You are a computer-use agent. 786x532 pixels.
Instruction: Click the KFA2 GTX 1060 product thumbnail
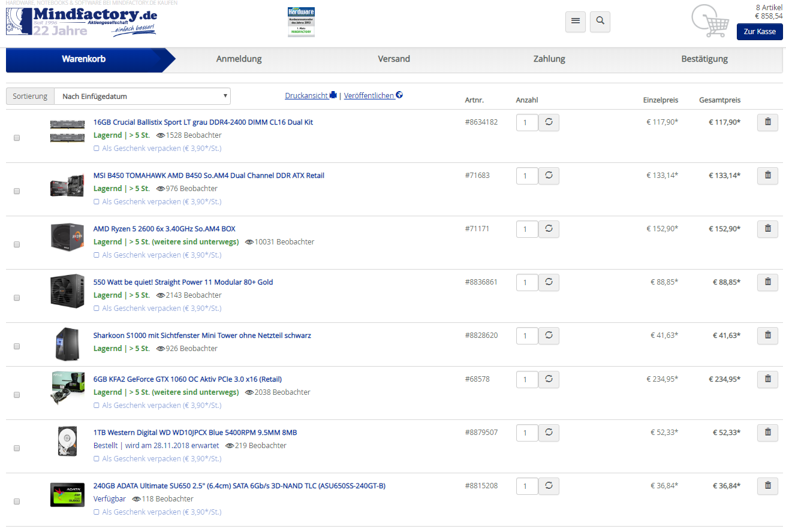[67, 388]
